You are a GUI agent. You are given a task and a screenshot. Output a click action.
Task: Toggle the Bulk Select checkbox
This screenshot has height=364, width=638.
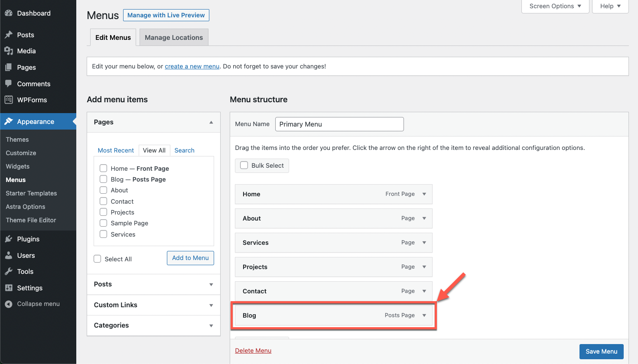[244, 165]
